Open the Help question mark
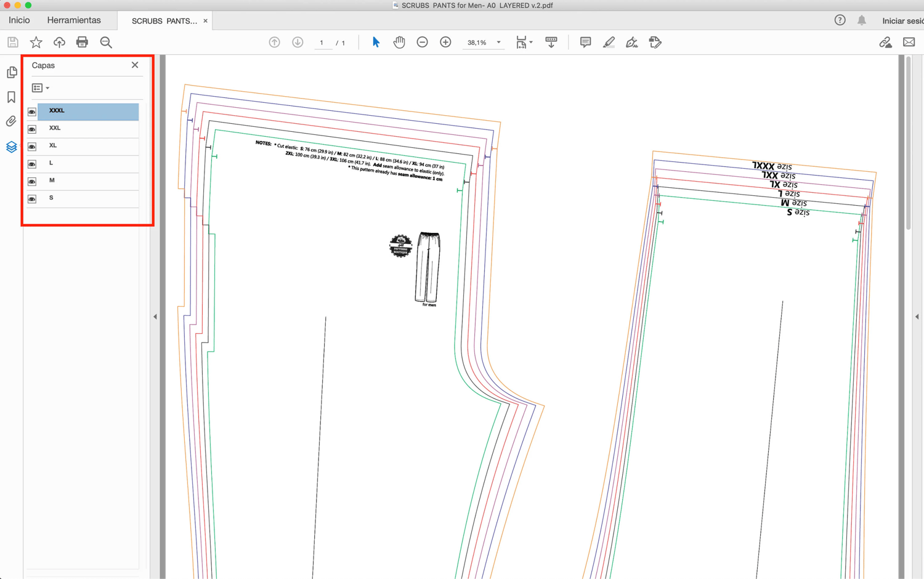Viewport: 924px width, 579px height. coord(840,20)
